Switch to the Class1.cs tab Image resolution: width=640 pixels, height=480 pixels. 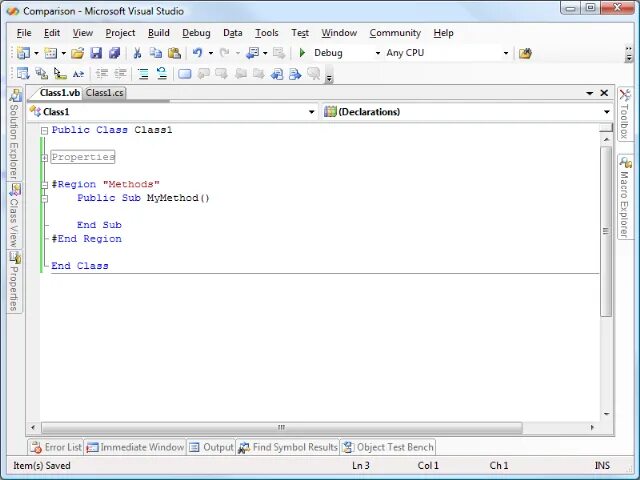104,93
